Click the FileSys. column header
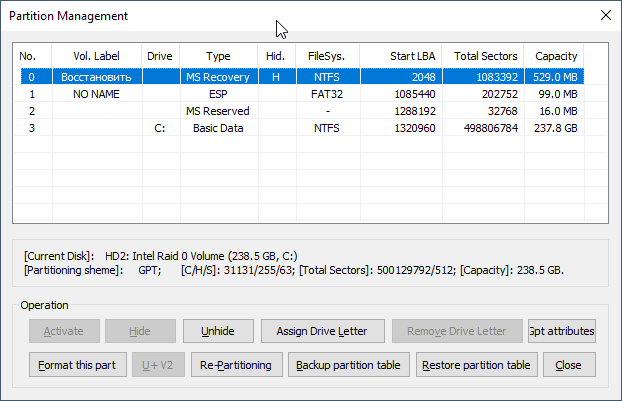Screen dimensions: 622x401 [x=328, y=56]
